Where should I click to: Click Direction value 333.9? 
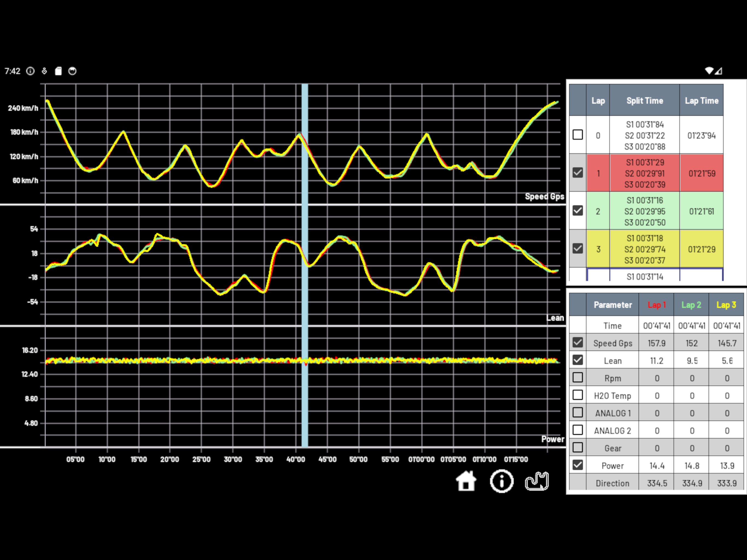727,483
